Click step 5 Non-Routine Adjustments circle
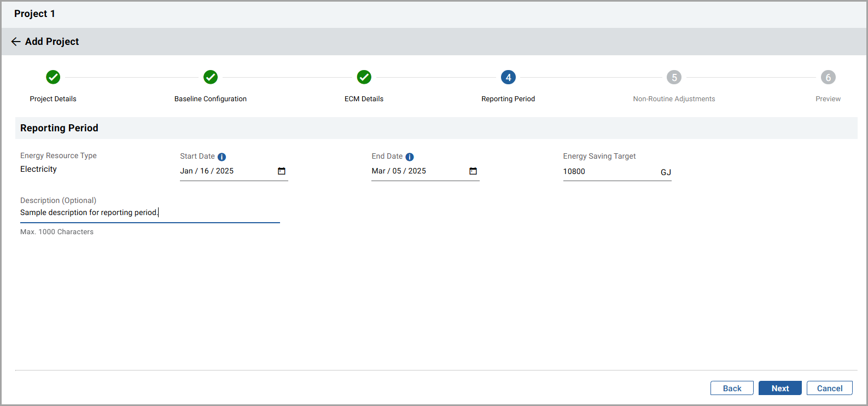Viewport: 868px width, 406px height. (674, 77)
